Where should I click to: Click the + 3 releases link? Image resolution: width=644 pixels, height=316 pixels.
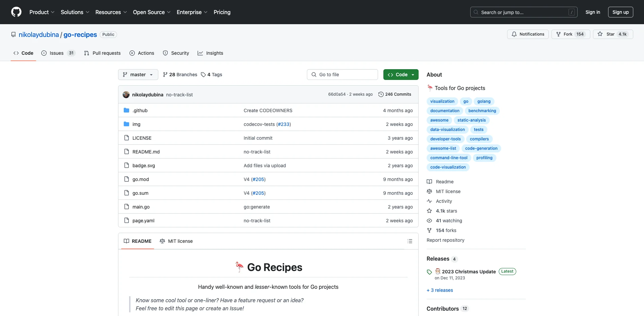click(440, 290)
